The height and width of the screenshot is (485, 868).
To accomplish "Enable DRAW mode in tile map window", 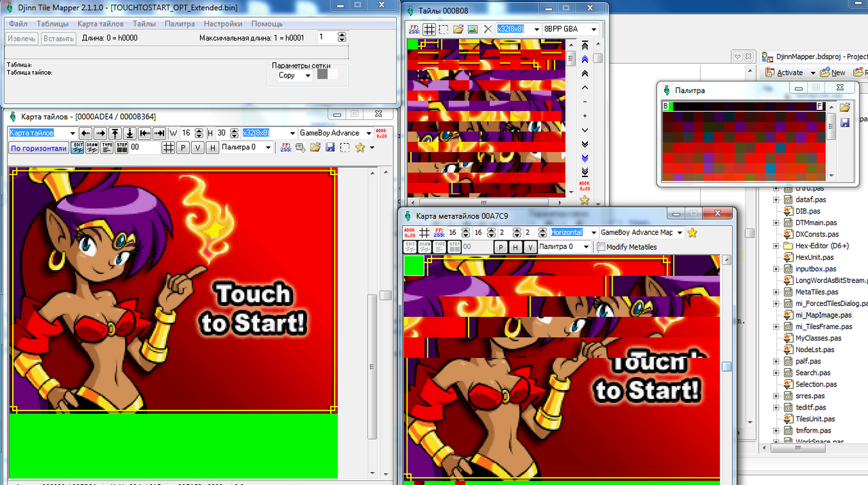I will (92, 147).
